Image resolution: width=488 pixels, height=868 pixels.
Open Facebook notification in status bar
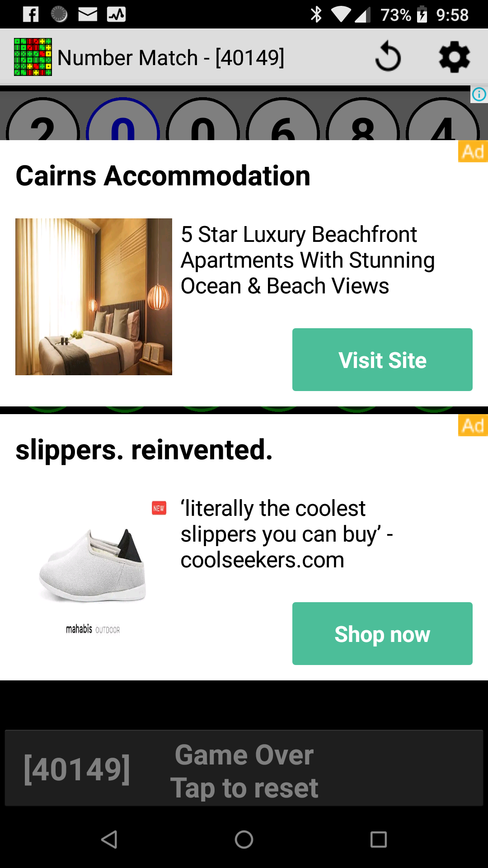click(31, 14)
